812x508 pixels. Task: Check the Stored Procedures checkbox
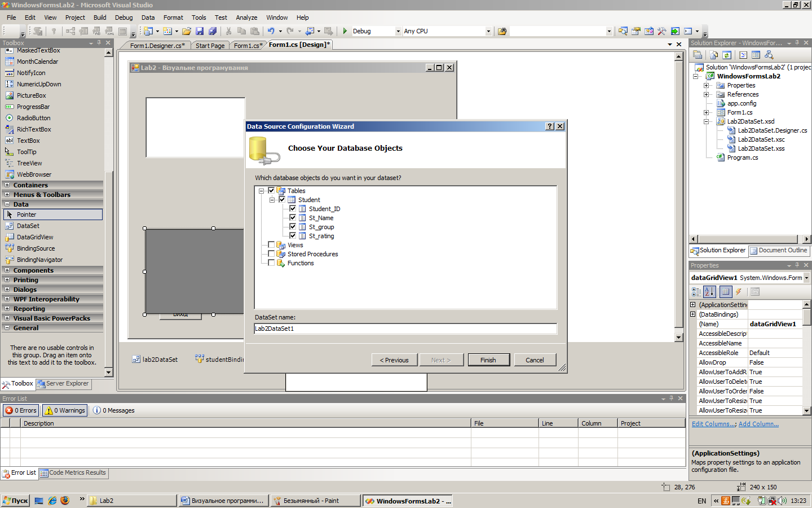[271, 253]
